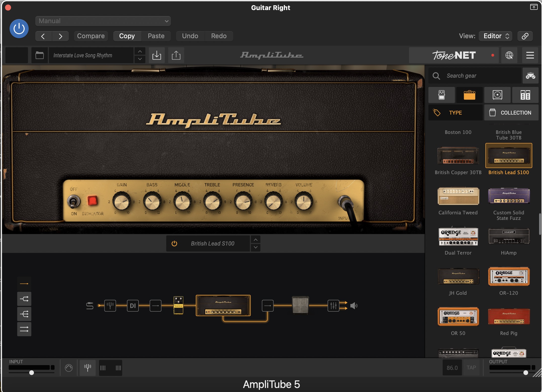Click the DI block in signal chain
The height and width of the screenshot is (392, 542).
(x=133, y=306)
